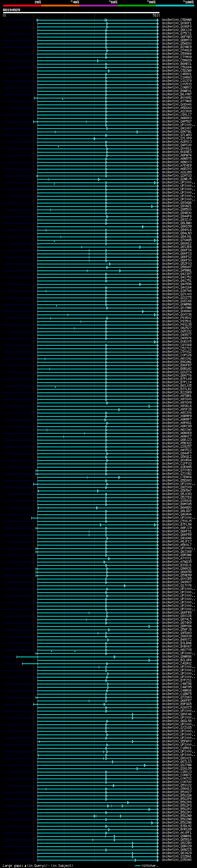Click the cyan ~100% identity legend segment
This screenshot has height=868, width=197.
pos(175,6)
